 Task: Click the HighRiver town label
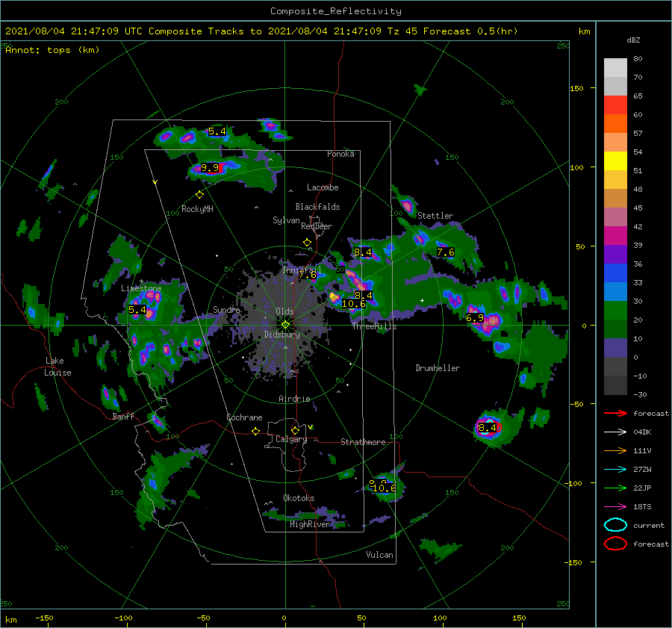[310, 524]
